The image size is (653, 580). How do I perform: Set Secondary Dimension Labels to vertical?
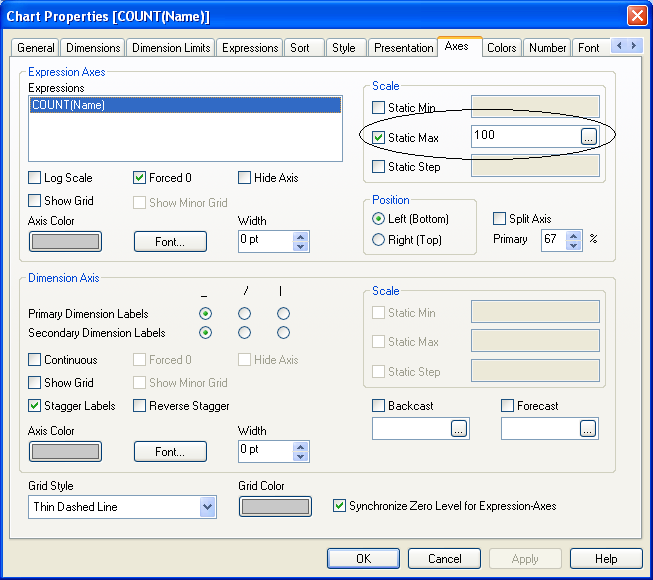(x=283, y=333)
